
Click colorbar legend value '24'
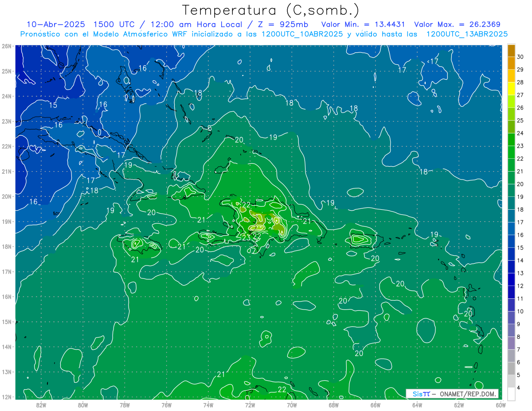(x=520, y=133)
